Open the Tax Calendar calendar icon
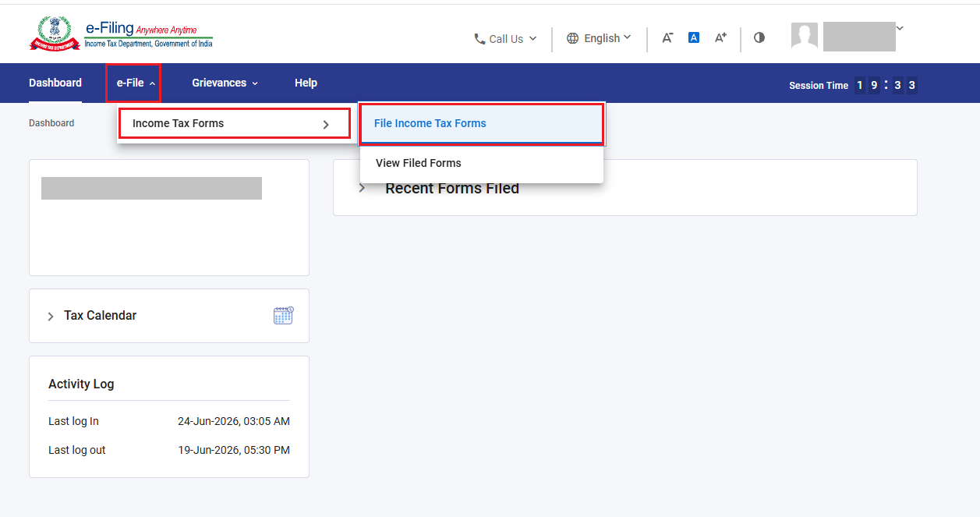This screenshot has width=980, height=517. pos(283,315)
